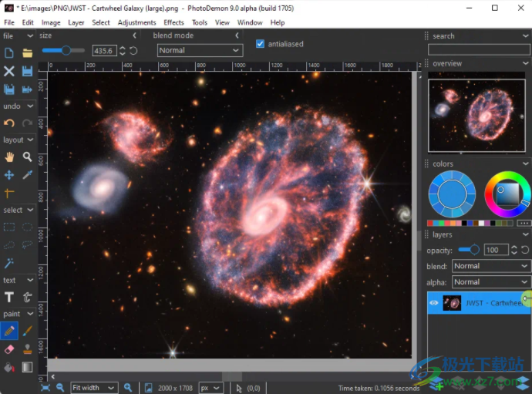Select the Color picker eyedropper tool
The image size is (532, 394).
pyautogui.click(x=27, y=175)
